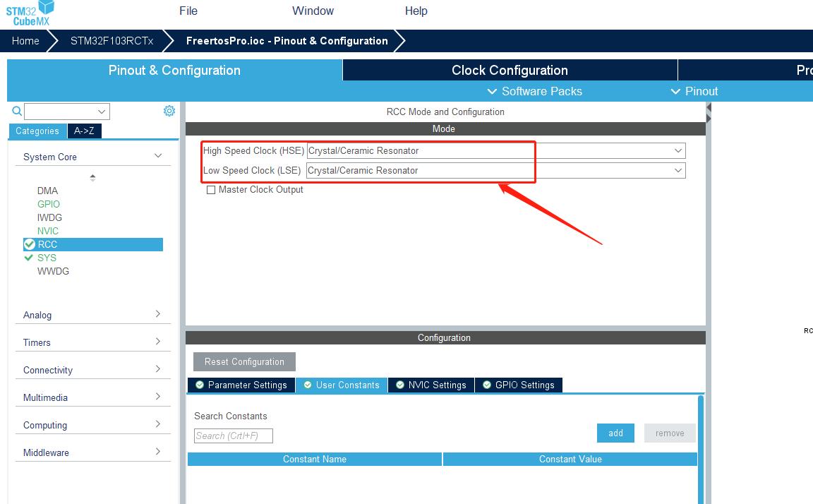Select WWDG in System Core list

click(x=53, y=271)
